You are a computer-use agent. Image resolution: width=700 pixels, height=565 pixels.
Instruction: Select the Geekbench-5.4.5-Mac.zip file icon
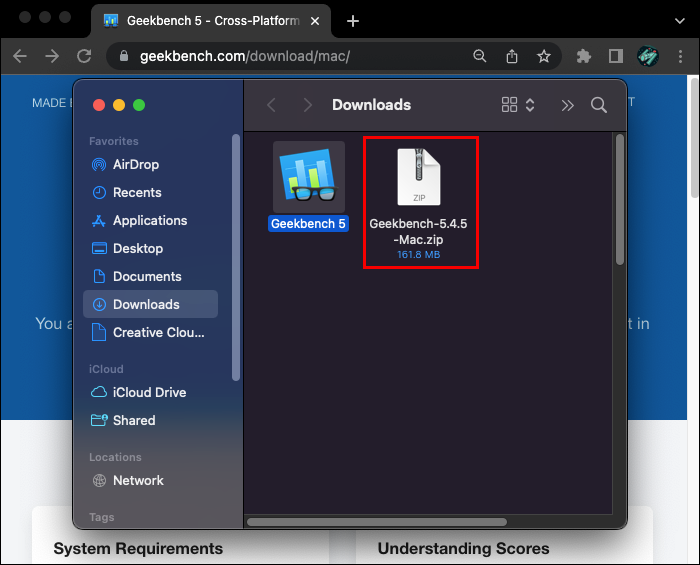[419, 177]
